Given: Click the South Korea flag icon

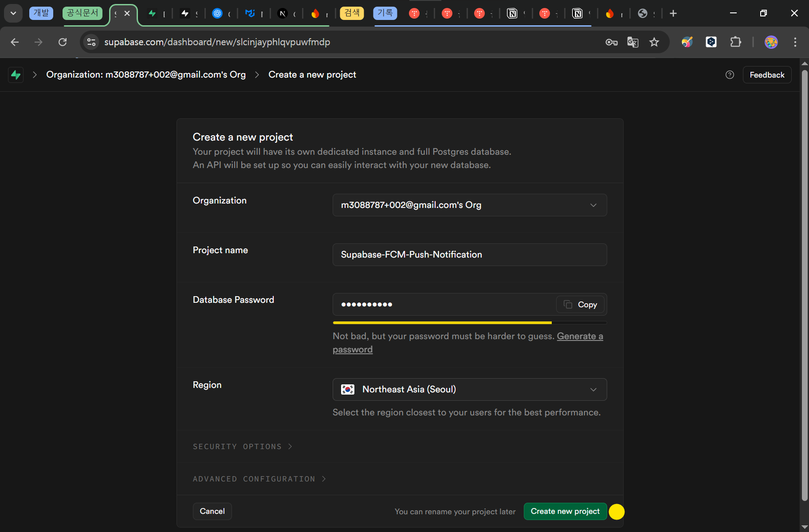Looking at the screenshot, I should [348, 389].
